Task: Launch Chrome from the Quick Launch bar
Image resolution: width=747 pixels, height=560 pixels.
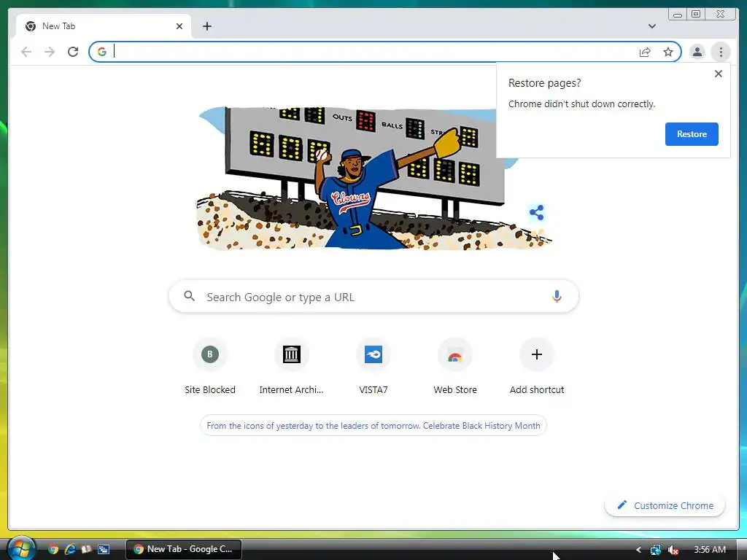Action: pos(53,549)
